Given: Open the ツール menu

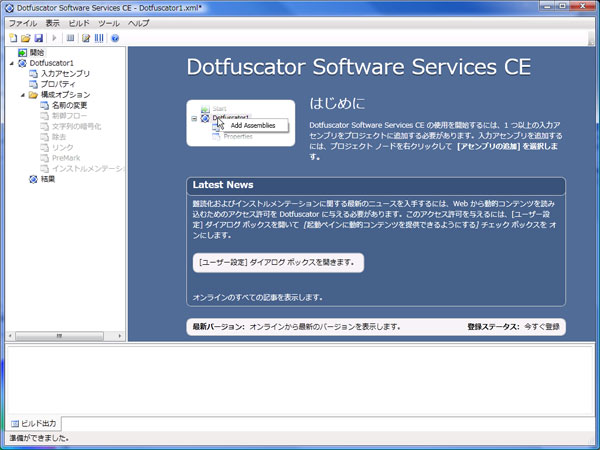Looking at the screenshot, I should (109, 23).
